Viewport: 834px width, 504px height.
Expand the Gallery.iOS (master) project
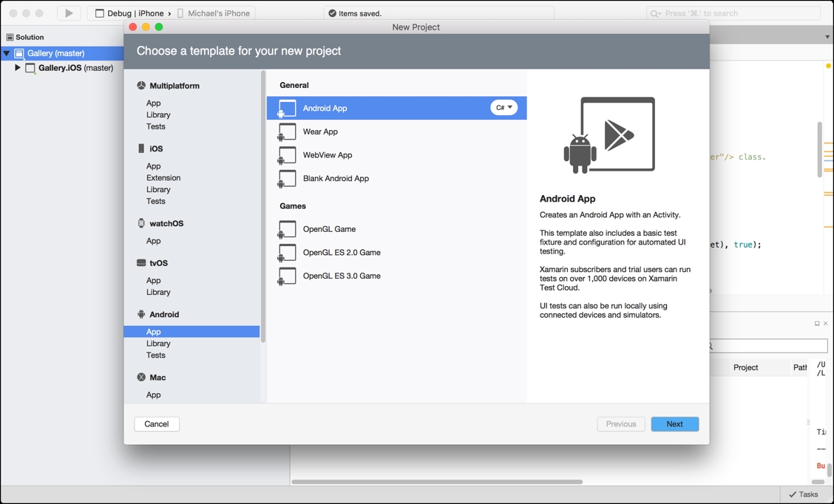(x=18, y=67)
